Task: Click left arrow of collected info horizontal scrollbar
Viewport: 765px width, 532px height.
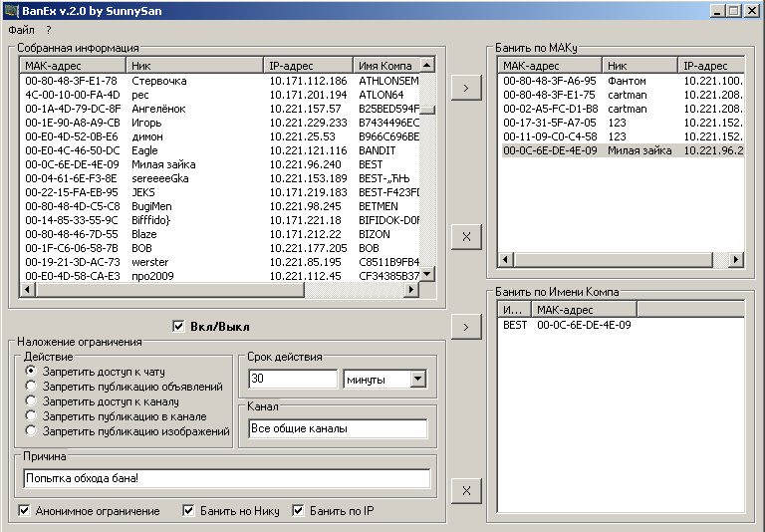Action: [x=27, y=290]
